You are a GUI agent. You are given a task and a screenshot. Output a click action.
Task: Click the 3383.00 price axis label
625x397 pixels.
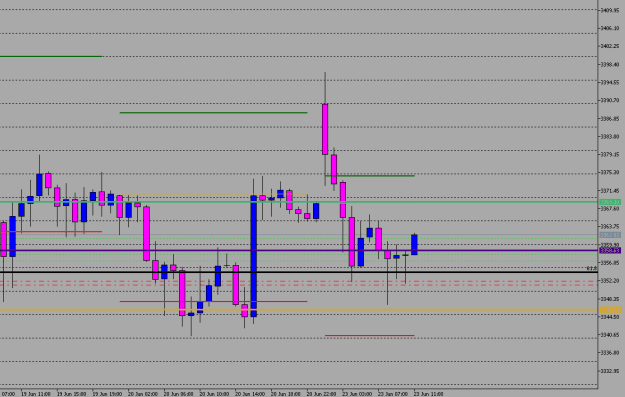pos(610,137)
